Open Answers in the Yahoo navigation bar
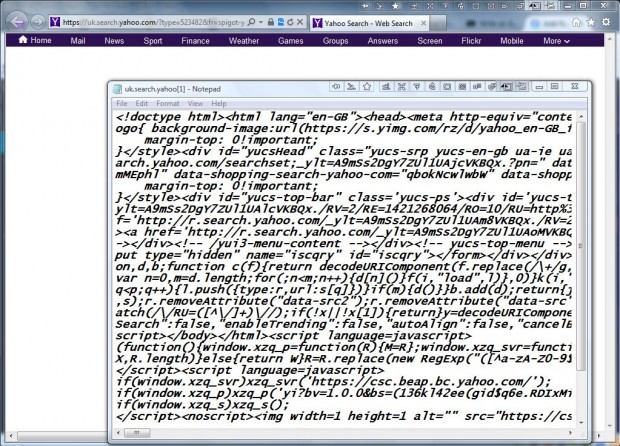 [383, 40]
